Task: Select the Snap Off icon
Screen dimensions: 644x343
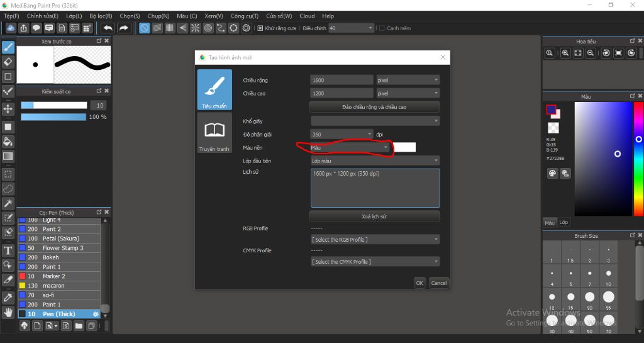Action: pyautogui.click(x=145, y=28)
